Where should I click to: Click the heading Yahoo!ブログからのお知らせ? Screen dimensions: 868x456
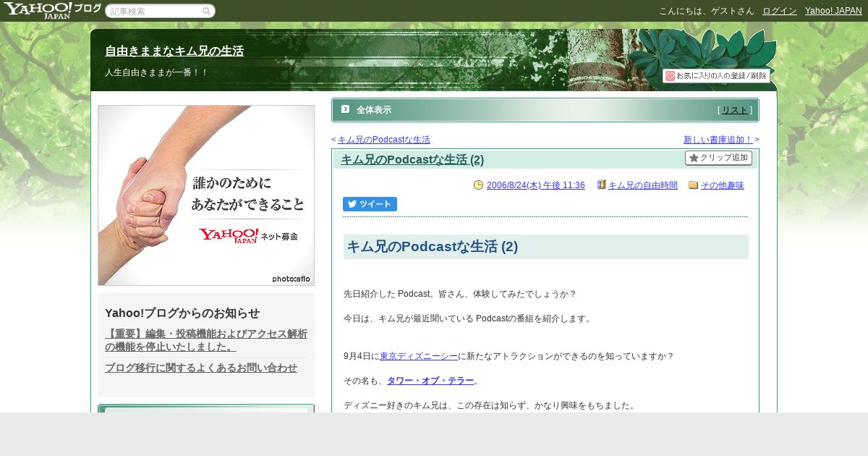pyautogui.click(x=182, y=313)
